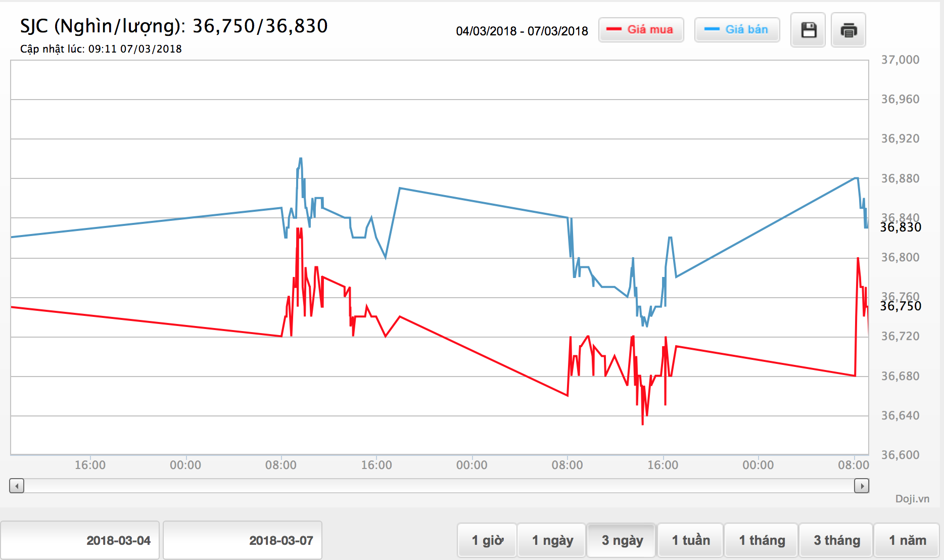Click the 36,960 y-axis label
944x560 pixels.
900,99
